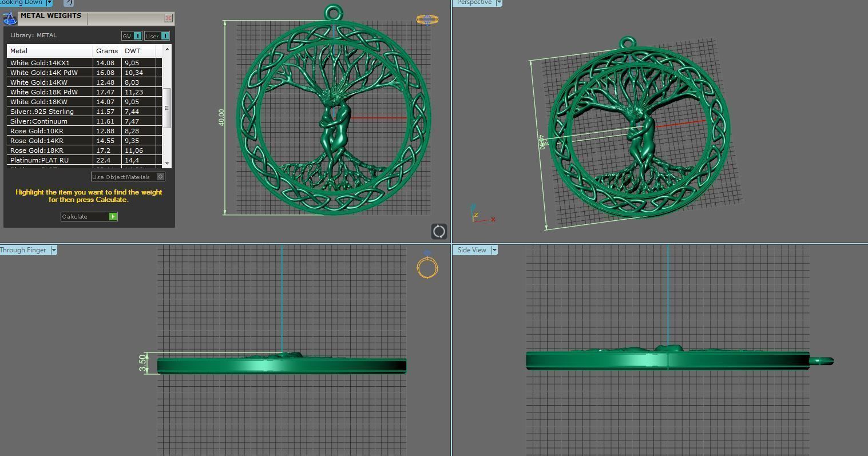
Task: Click the metal list scrollbar thumb
Action: tap(167, 108)
